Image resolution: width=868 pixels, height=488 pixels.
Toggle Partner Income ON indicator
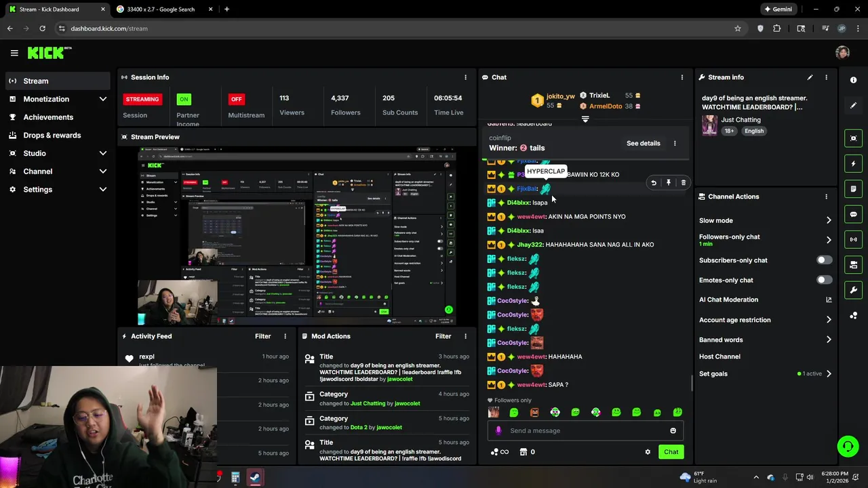tap(184, 99)
